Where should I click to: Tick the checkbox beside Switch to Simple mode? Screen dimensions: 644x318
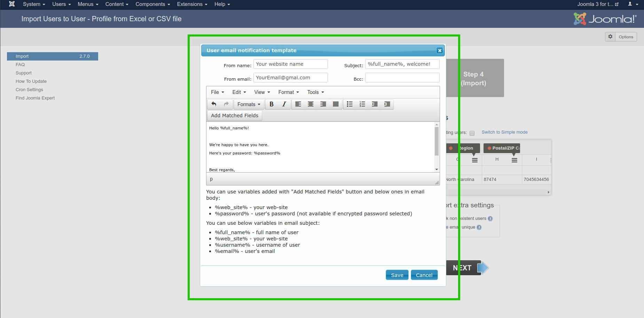click(x=472, y=133)
